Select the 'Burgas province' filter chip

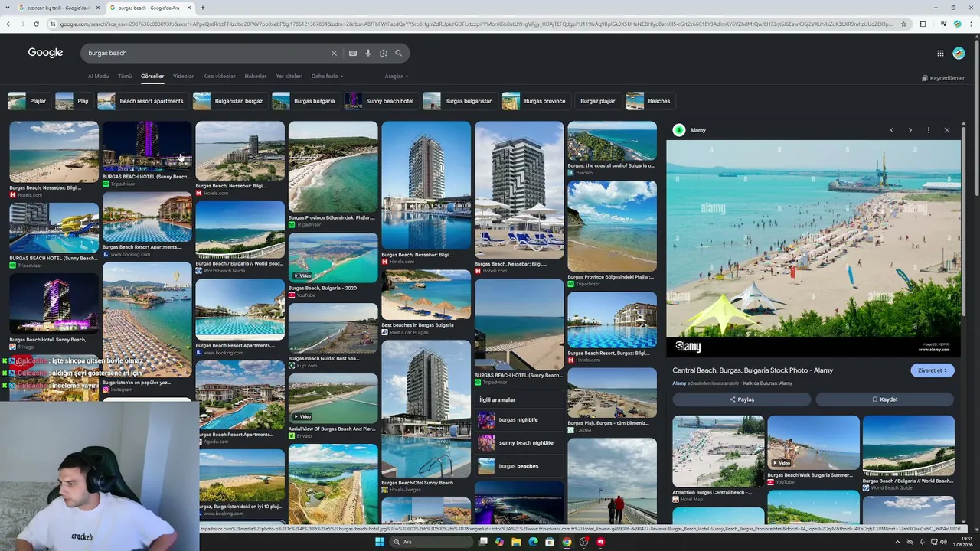point(536,101)
